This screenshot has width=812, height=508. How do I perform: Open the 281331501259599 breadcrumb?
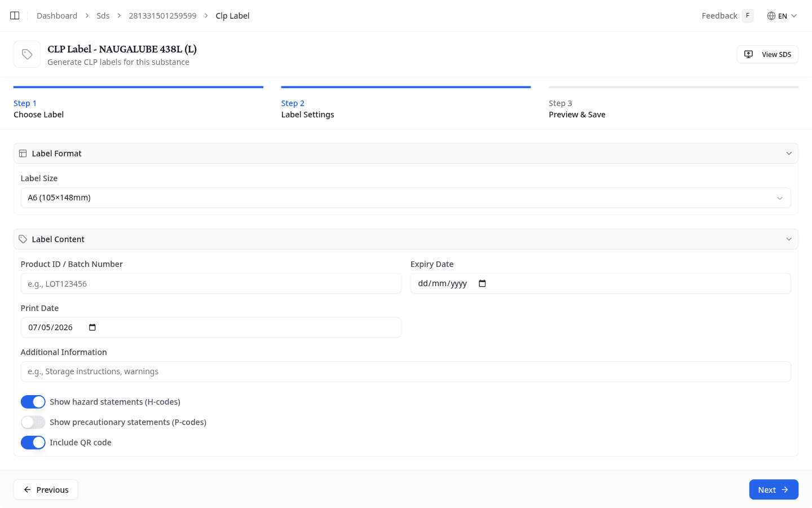pos(162,16)
